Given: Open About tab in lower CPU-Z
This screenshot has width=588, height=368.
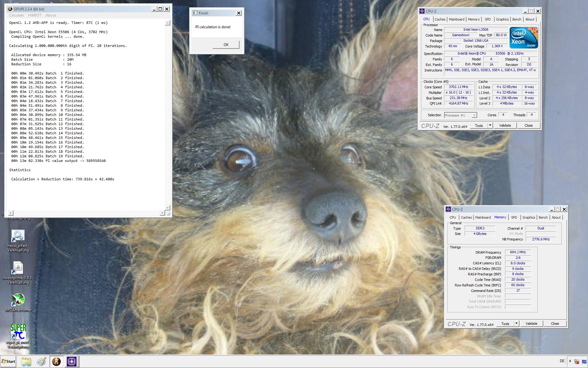Looking at the screenshot, I should [556, 217].
